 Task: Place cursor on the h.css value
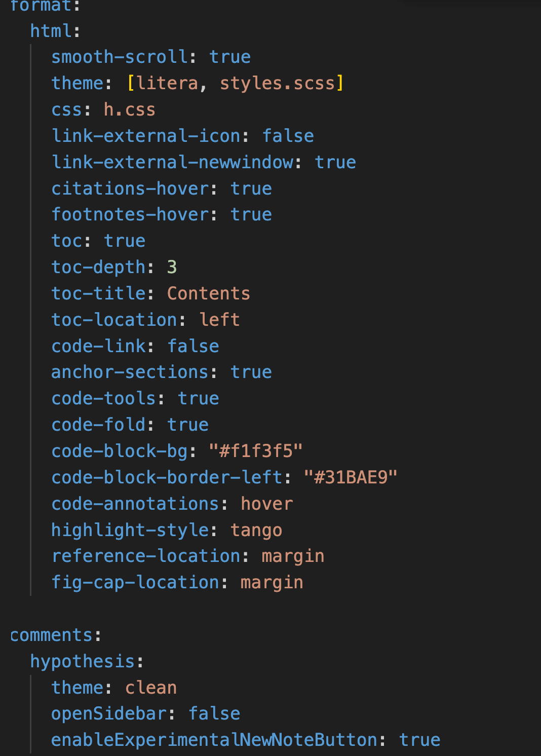129,109
